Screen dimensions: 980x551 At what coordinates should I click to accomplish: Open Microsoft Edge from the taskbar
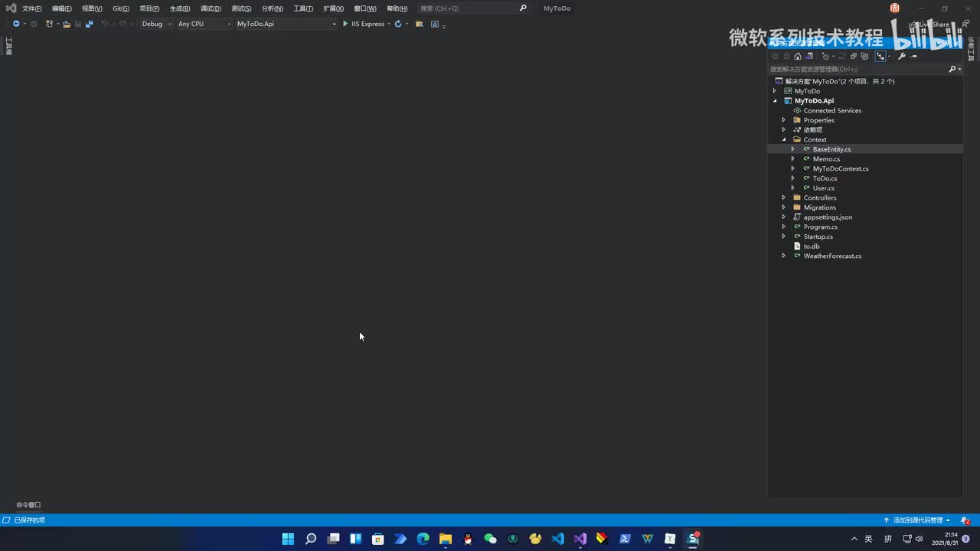click(x=423, y=539)
